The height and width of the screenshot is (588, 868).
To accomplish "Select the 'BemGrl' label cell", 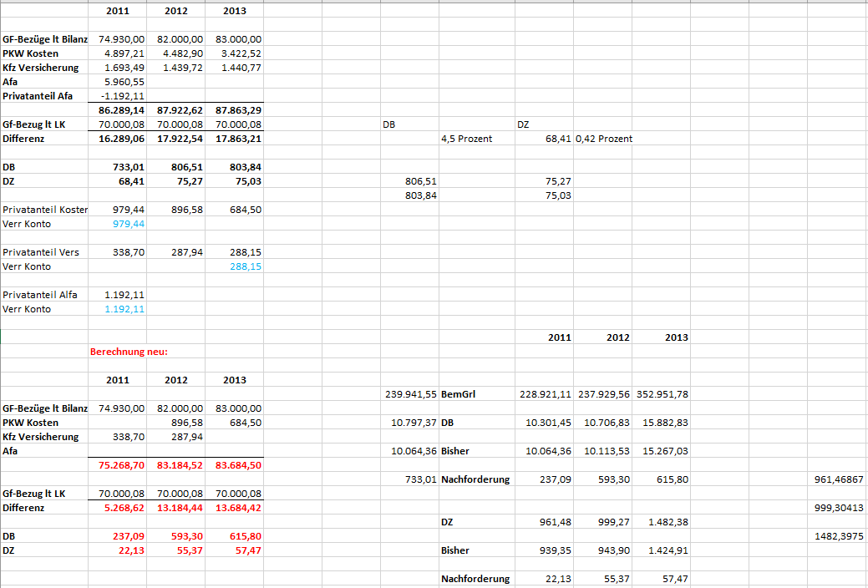I will (x=458, y=394).
